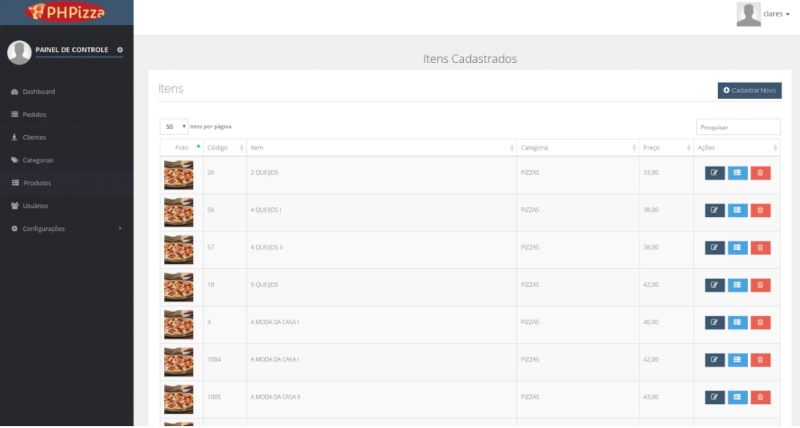Open list icon for item code 1005
Viewport: 800px width, 428px height.
click(x=738, y=397)
